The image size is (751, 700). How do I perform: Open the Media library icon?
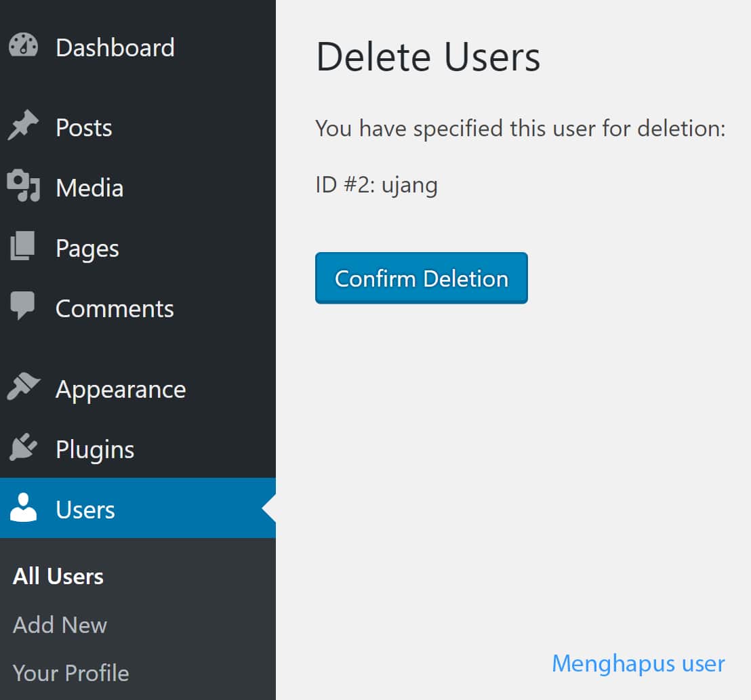coord(23,187)
